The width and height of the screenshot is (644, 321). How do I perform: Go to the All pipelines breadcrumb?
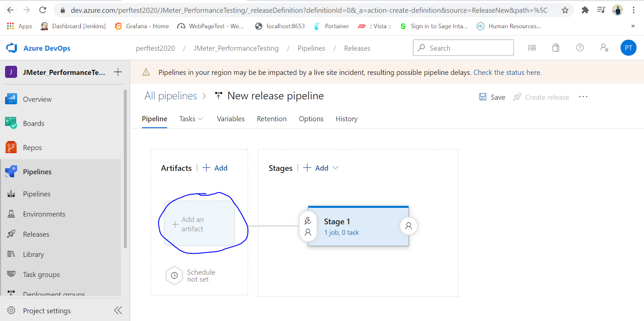(x=171, y=96)
